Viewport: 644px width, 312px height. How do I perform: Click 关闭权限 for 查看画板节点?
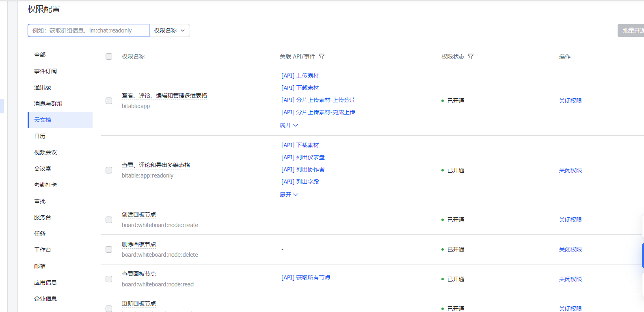coord(570,279)
